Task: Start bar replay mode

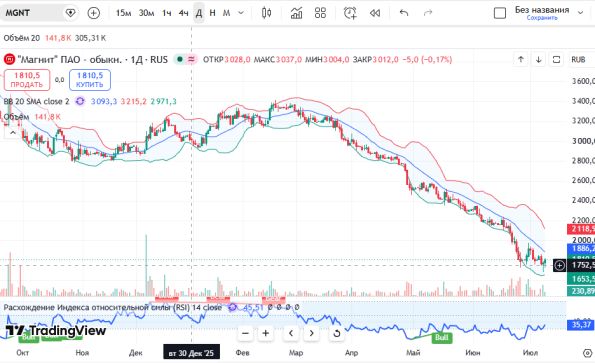Action: 375,13
